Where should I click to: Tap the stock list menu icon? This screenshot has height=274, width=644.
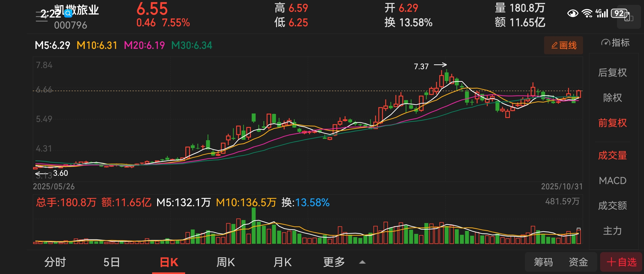pos(42,17)
